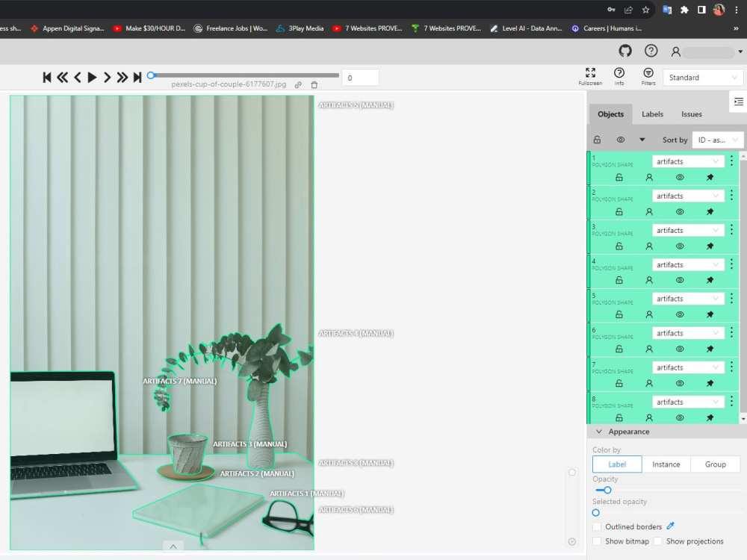Open the 3Play Media bookmark
This screenshot has height=560, width=747.
(x=300, y=28)
